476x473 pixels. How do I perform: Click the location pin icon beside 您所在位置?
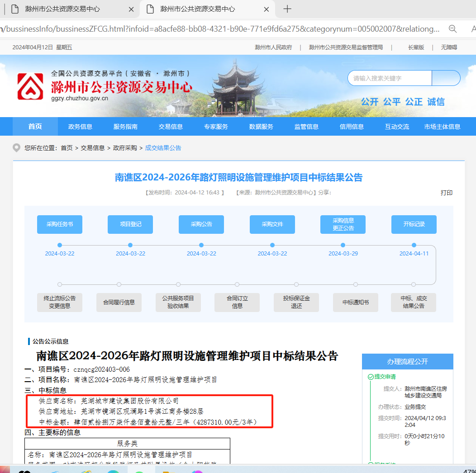(17, 148)
